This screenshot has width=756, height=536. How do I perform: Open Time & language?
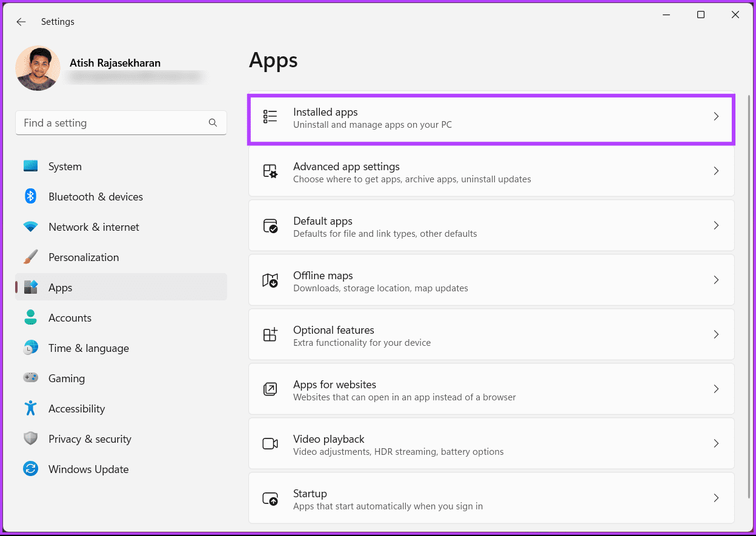point(121,348)
